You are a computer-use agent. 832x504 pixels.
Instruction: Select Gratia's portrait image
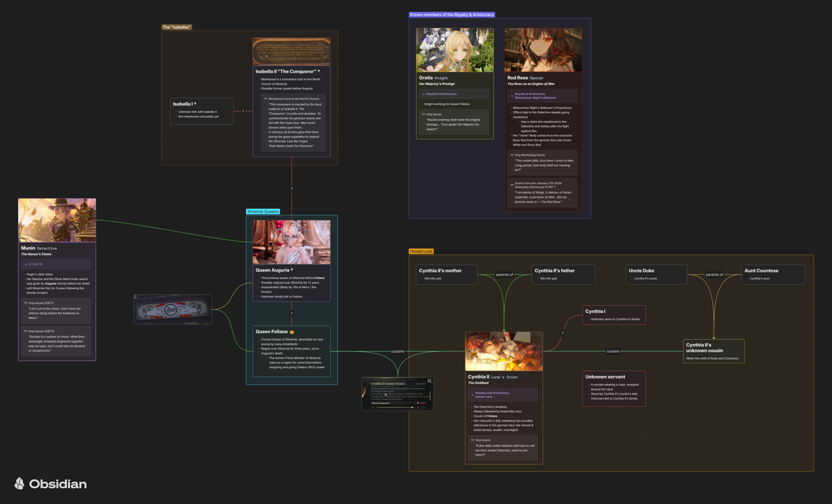(455, 50)
